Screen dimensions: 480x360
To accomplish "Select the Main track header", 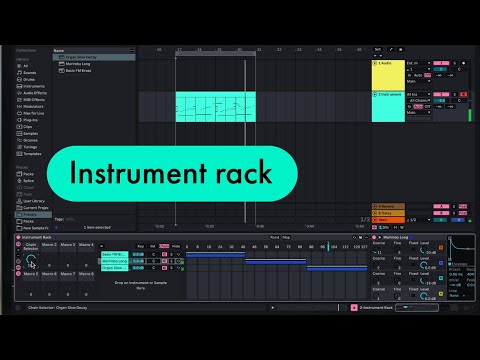I will coord(388,220).
